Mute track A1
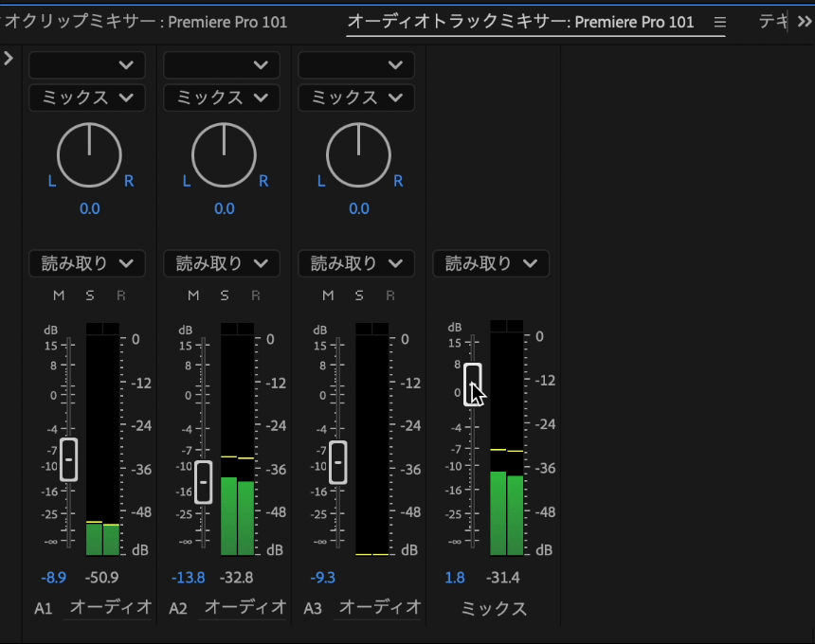The image size is (815, 644). point(58,295)
